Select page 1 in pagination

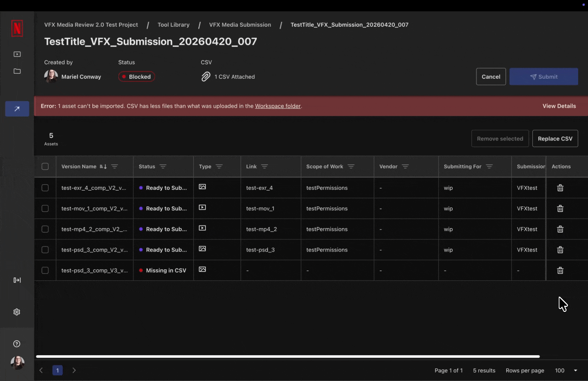coord(57,370)
